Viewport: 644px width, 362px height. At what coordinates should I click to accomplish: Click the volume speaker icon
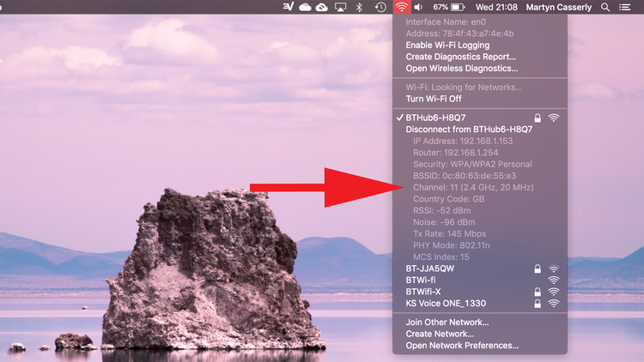(x=418, y=7)
